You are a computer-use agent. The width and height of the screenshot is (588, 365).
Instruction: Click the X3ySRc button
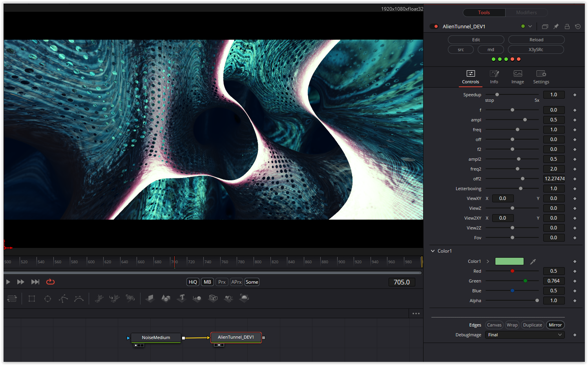(x=536, y=50)
